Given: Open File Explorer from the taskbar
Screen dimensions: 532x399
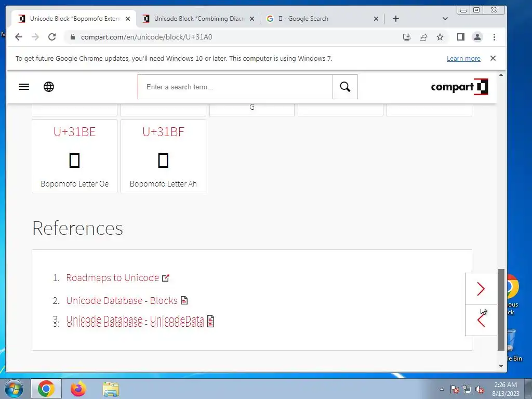Looking at the screenshot, I should coord(111,390).
